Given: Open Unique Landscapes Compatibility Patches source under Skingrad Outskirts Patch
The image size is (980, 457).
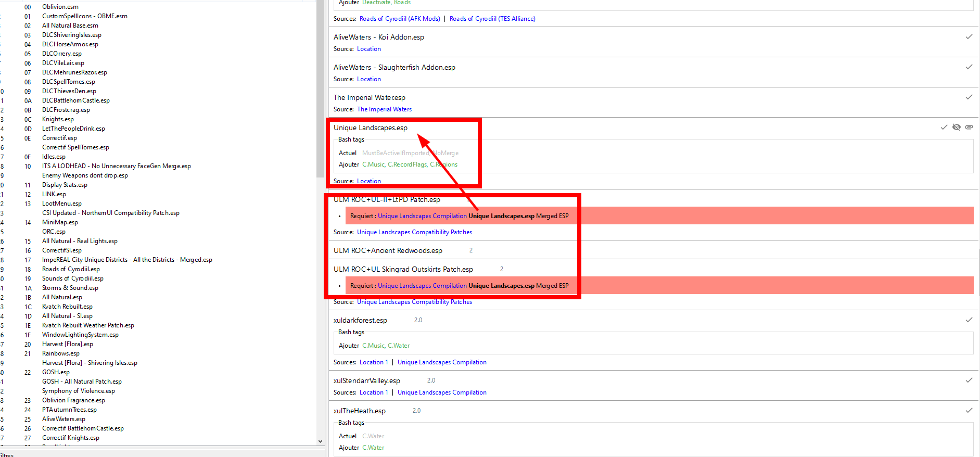Looking at the screenshot, I should [x=414, y=302].
